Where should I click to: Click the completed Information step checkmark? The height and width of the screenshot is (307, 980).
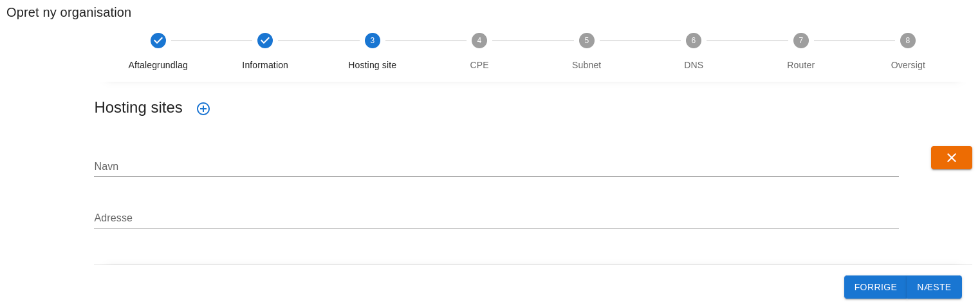pos(265,41)
